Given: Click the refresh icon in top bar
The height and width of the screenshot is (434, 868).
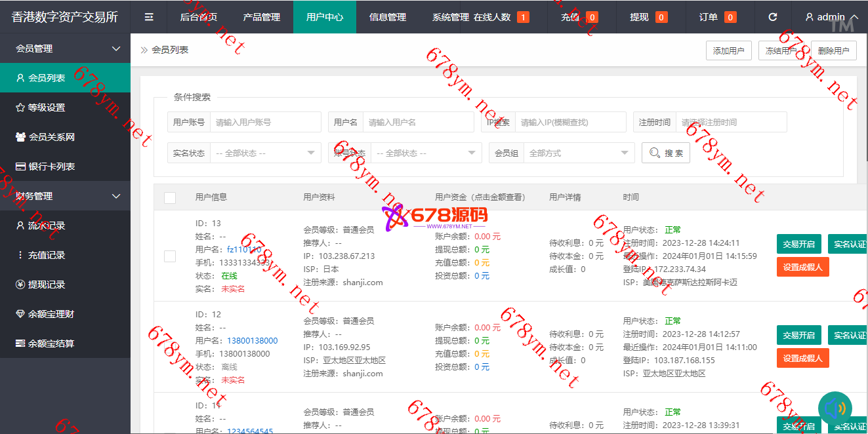Looking at the screenshot, I should pyautogui.click(x=772, y=17).
